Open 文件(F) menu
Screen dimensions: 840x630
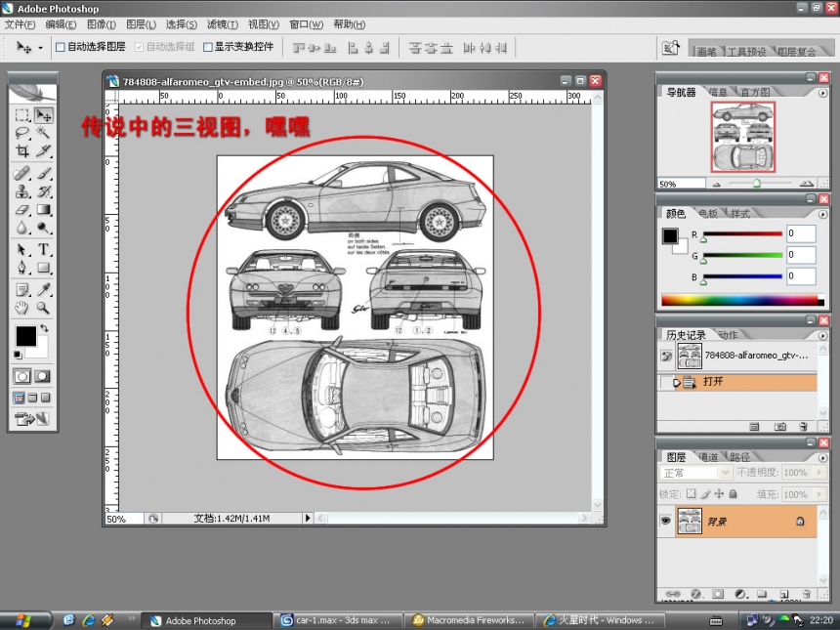[20, 24]
